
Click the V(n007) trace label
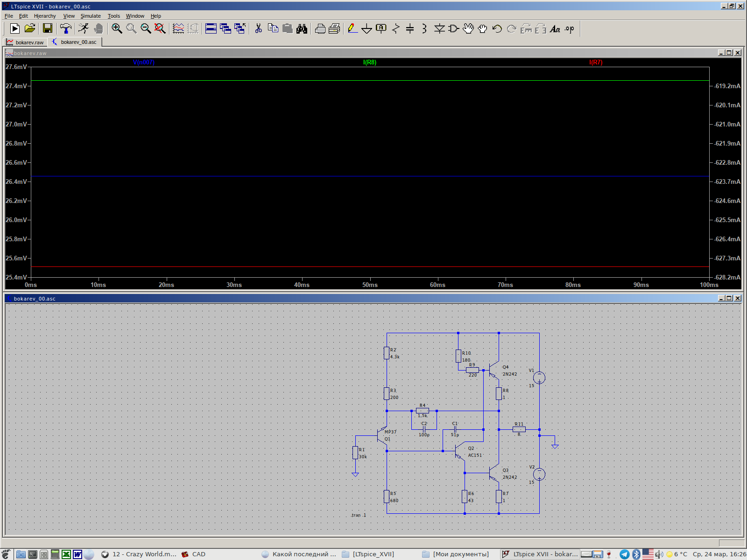[143, 63]
